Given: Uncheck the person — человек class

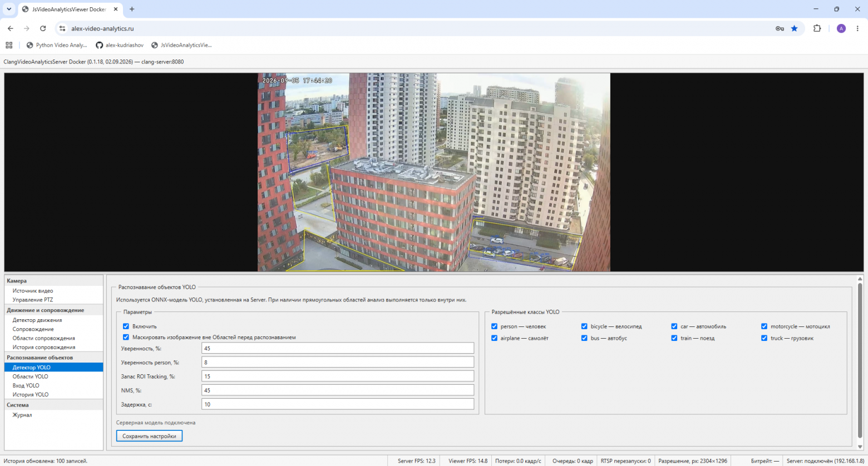Looking at the screenshot, I should [494, 326].
